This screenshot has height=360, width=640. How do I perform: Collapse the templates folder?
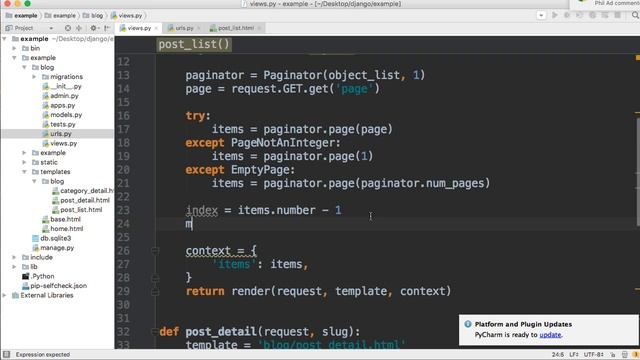(x=24, y=172)
